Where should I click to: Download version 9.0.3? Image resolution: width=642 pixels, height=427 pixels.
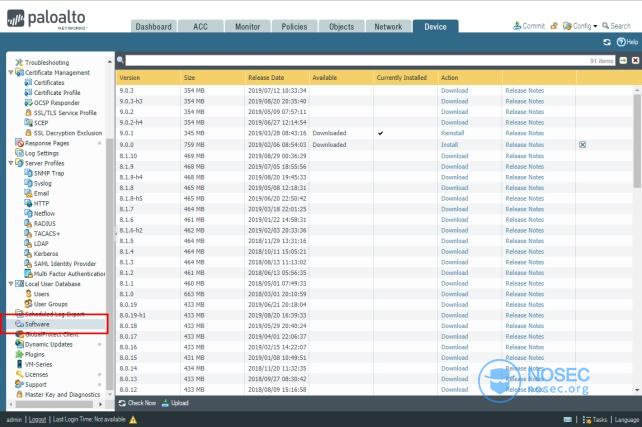tap(454, 90)
